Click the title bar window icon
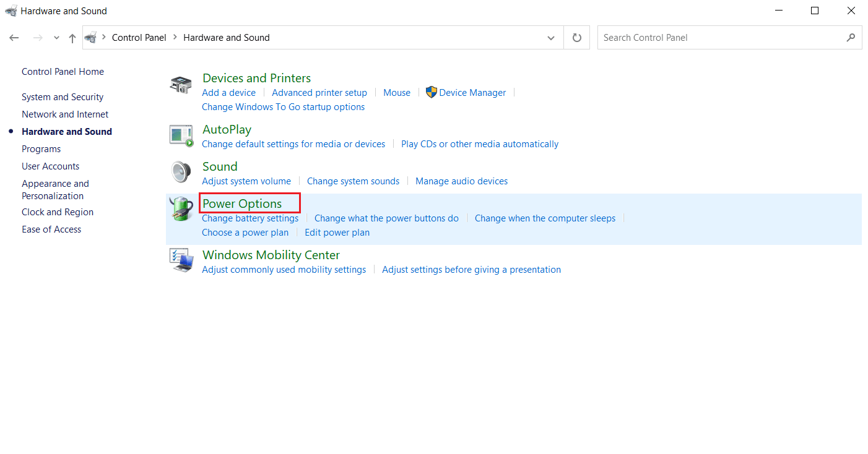 click(x=11, y=11)
